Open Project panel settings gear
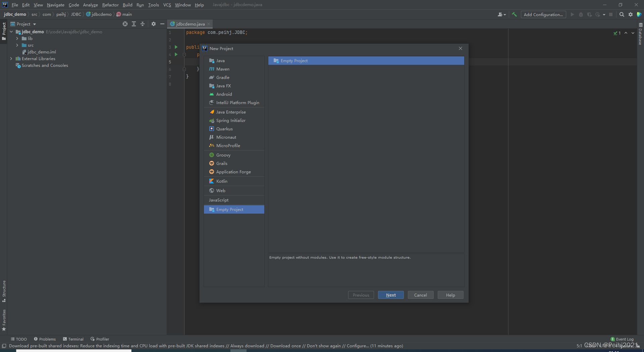 pos(154,24)
